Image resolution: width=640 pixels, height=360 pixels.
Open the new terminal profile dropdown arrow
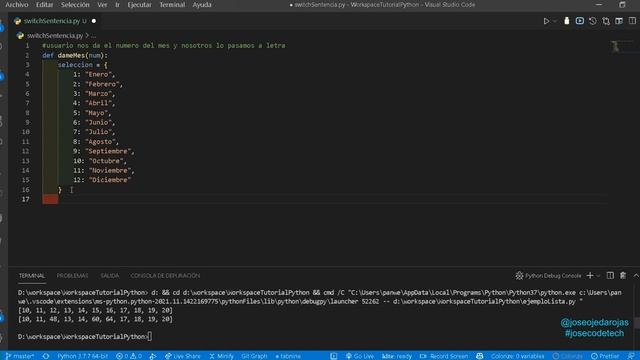[x=598, y=276]
